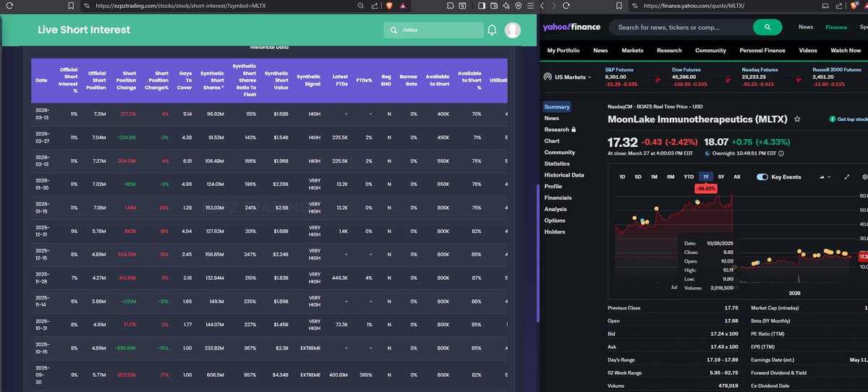Select the 5D chart range
868x392 pixels.
pos(638,176)
